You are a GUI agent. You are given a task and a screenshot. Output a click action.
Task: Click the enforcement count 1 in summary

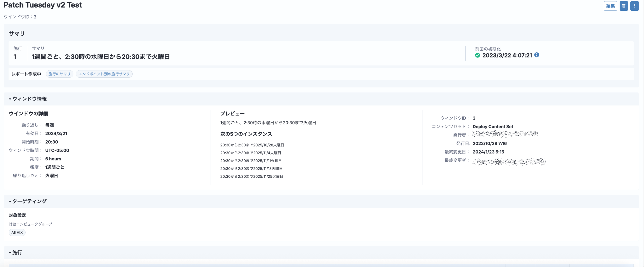(15, 57)
